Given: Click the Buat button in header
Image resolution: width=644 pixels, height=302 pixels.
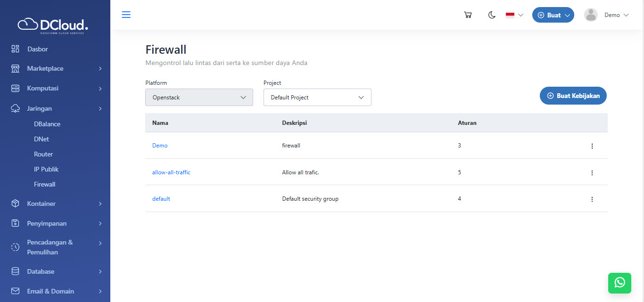Looking at the screenshot, I should pos(553,15).
